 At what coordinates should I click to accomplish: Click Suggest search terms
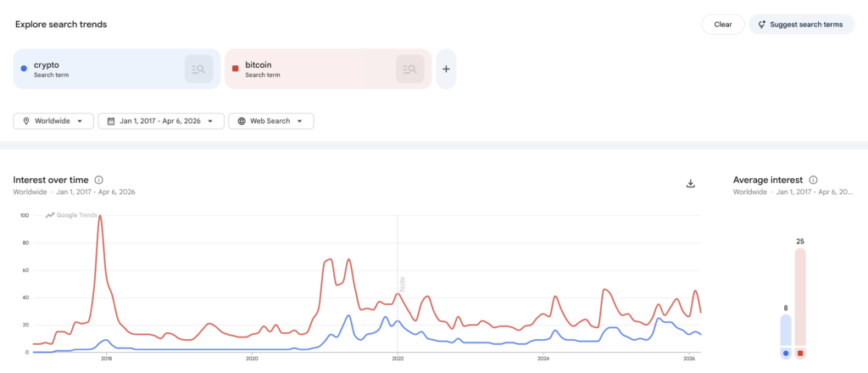pos(800,25)
